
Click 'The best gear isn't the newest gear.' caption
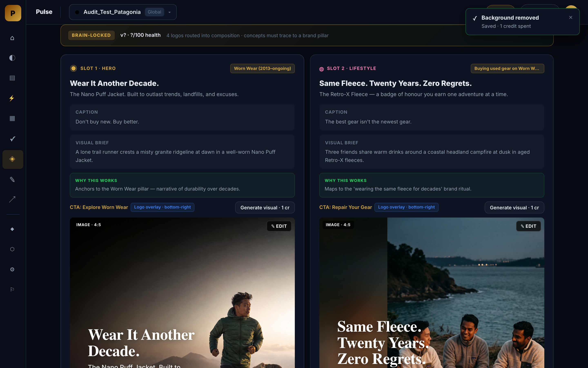[x=368, y=122]
